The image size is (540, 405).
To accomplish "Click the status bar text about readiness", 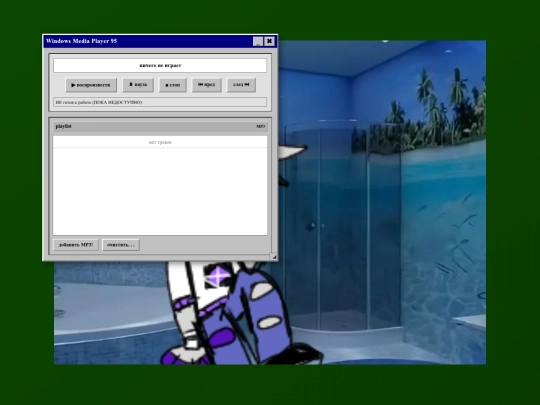I will pos(160,102).
